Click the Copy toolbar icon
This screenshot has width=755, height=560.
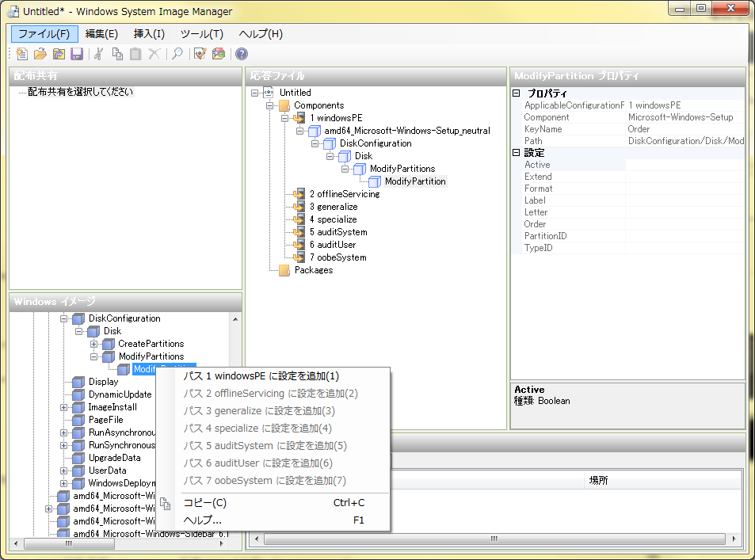pyautogui.click(x=117, y=54)
